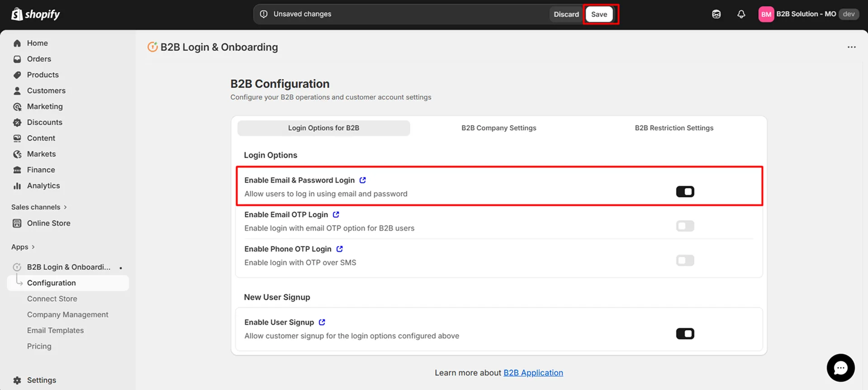868x390 pixels.
Task: Open Configuration in app submenu
Action: click(68, 283)
